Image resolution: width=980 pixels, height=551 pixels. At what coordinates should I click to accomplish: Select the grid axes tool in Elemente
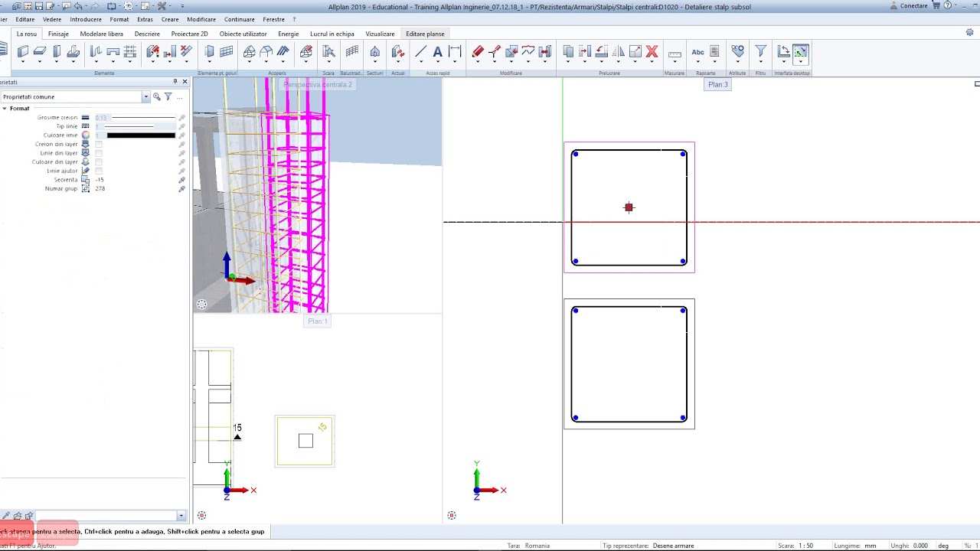(130, 51)
